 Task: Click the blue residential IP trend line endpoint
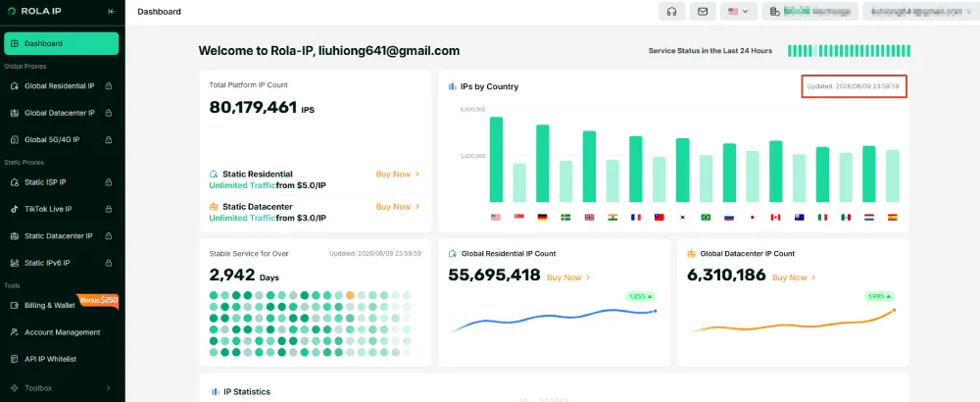coord(655,311)
